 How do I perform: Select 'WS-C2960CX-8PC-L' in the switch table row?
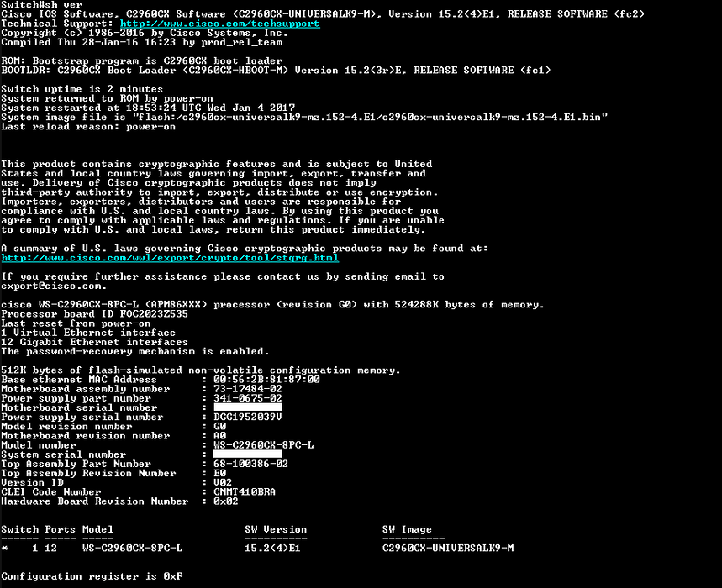click(132, 548)
